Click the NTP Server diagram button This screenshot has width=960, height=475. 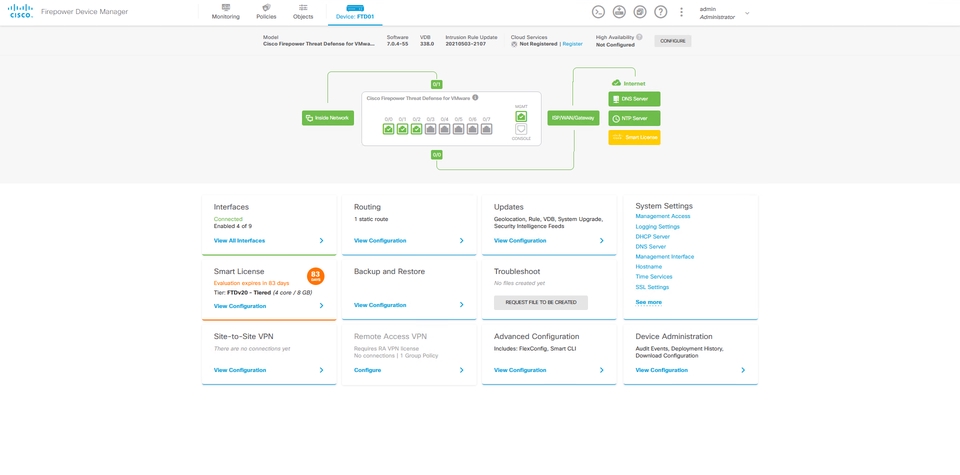click(x=634, y=118)
